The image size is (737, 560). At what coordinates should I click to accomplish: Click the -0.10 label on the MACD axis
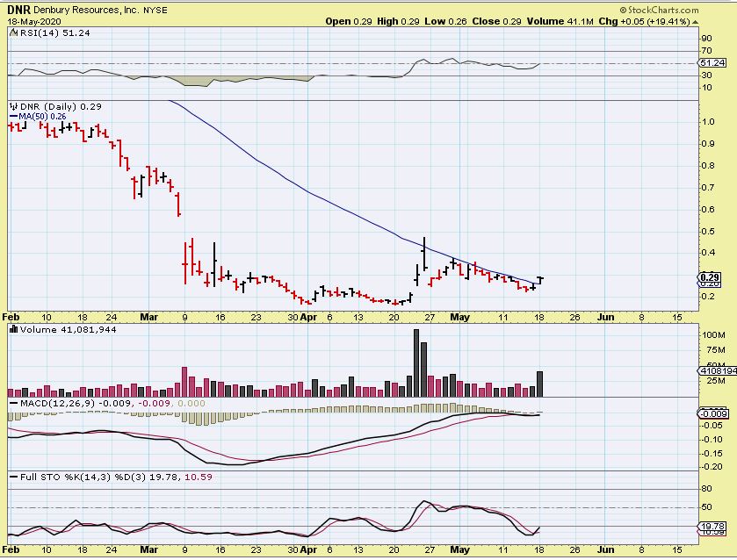coord(712,440)
